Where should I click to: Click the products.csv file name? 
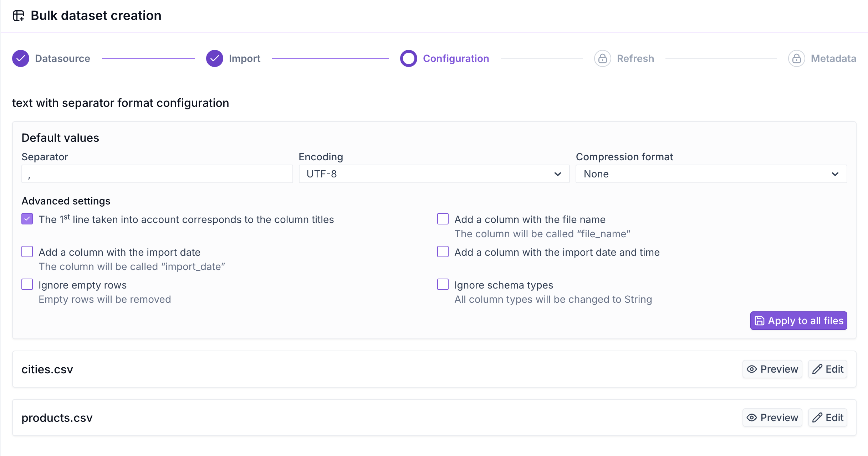click(57, 418)
